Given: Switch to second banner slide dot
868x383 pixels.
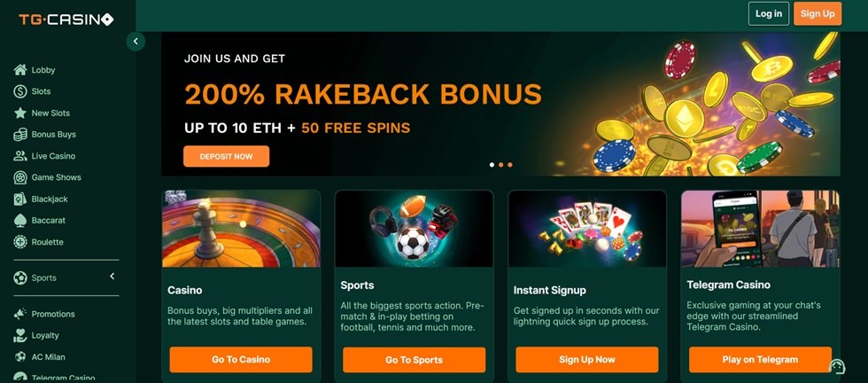Looking at the screenshot, I should click(x=500, y=165).
